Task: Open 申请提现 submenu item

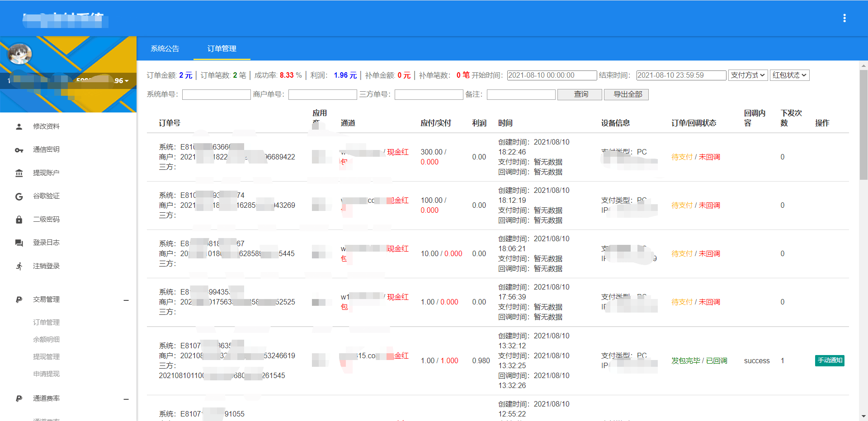Action: click(x=46, y=374)
